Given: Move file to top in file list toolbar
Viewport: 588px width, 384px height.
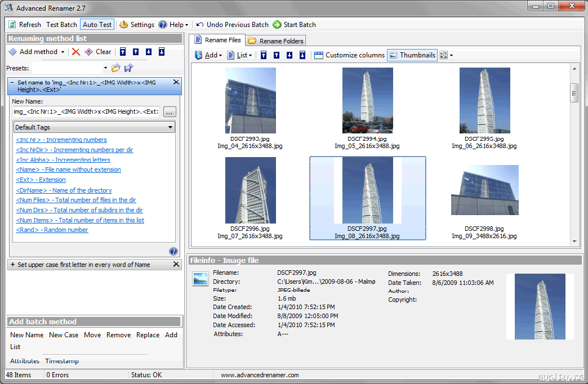Looking at the screenshot, I should (263, 55).
